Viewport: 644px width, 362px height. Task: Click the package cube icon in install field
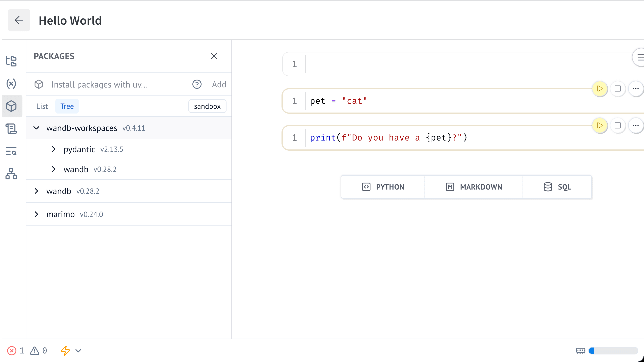39,85
